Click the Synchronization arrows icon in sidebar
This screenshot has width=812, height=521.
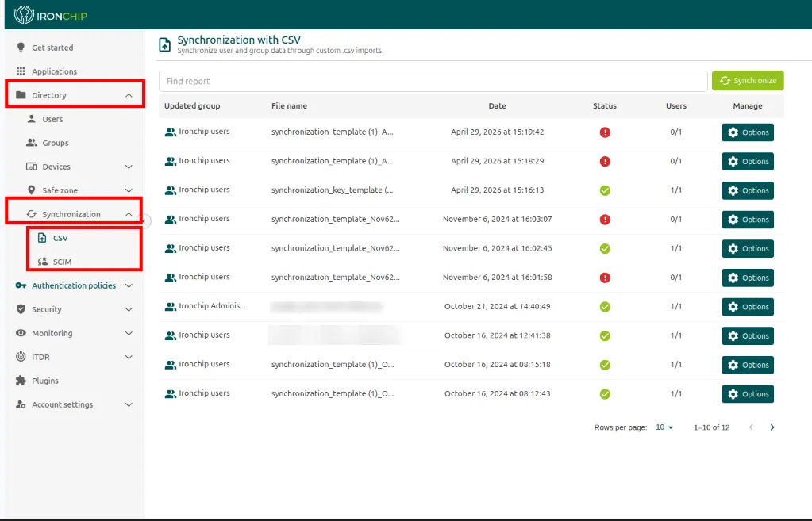pyautogui.click(x=32, y=213)
